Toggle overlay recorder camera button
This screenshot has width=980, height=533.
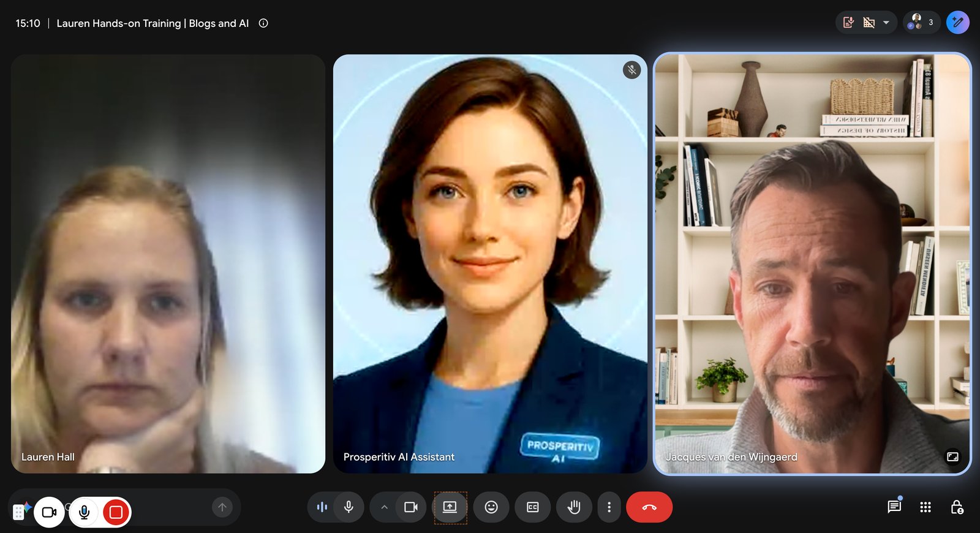click(x=50, y=512)
